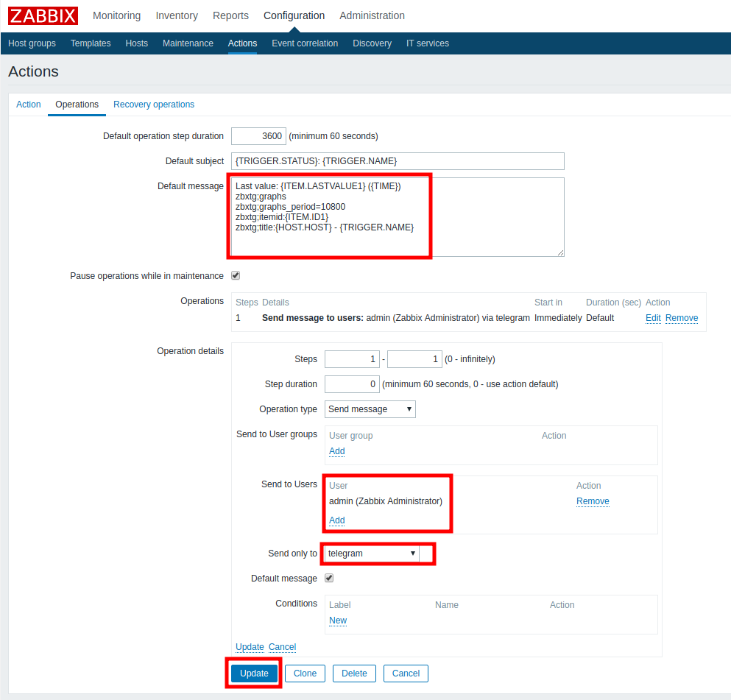Go to Host groups section

coord(32,43)
